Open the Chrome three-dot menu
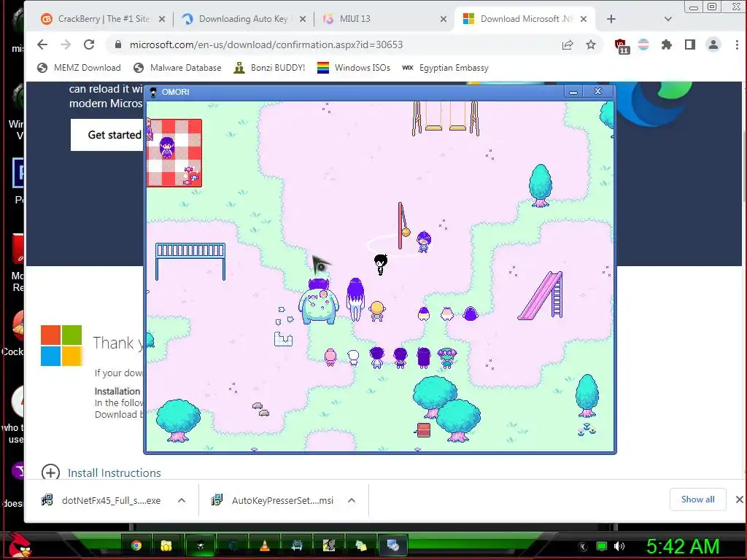Viewport: 747px width, 560px height. [737, 44]
